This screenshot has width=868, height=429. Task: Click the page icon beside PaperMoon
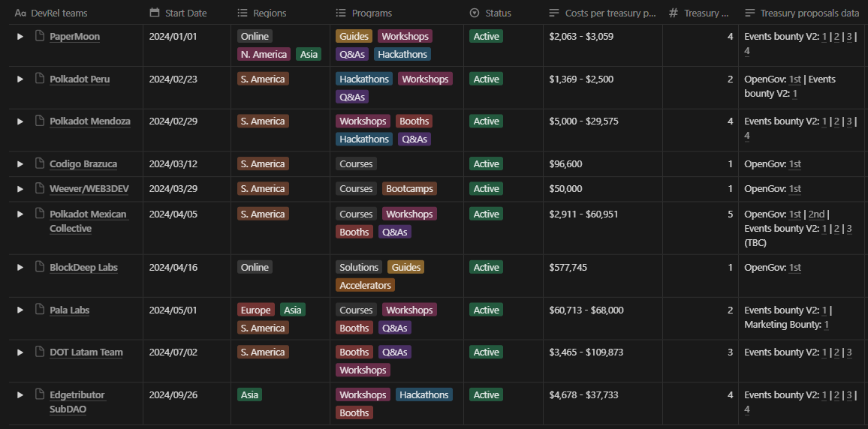coord(40,37)
